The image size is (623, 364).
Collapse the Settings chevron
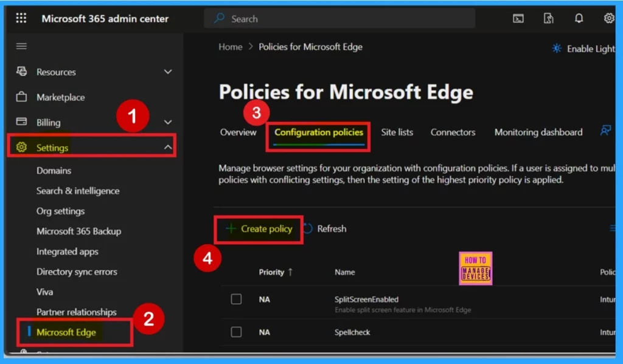click(168, 147)
